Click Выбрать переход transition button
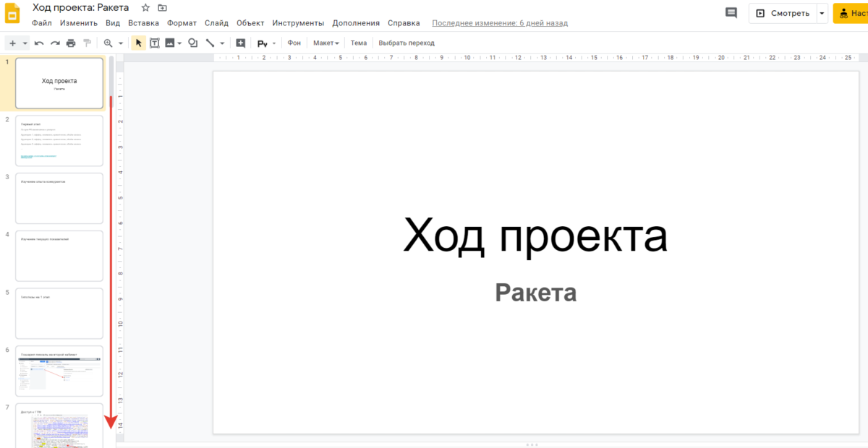This screenshot has height=448, width=868. pos(407,43)
